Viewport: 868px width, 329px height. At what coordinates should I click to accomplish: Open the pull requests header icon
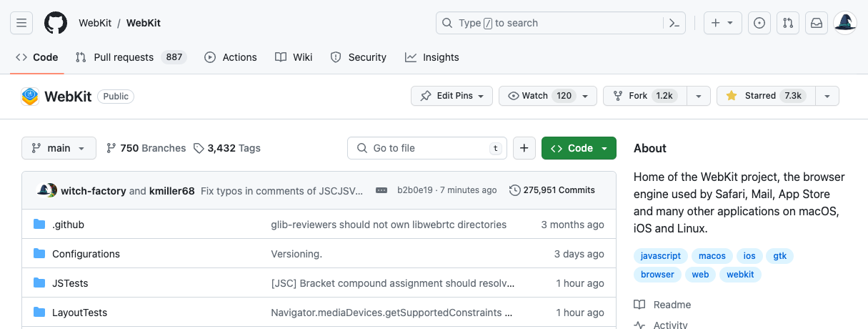(x=788, y=23)
